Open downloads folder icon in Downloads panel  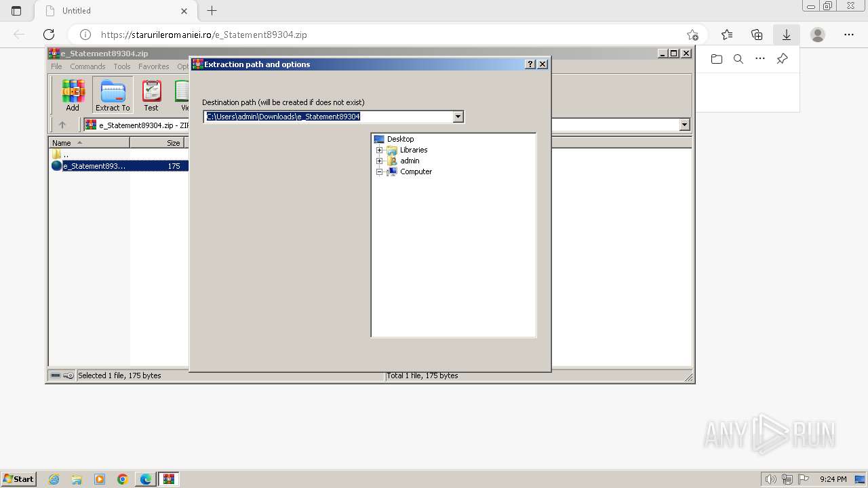tap(717, 59)
